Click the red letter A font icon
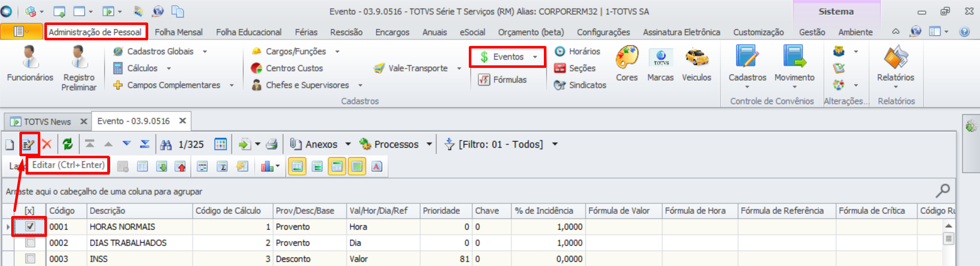This screenshot has height=266, width=980. (x=377, y=166)
